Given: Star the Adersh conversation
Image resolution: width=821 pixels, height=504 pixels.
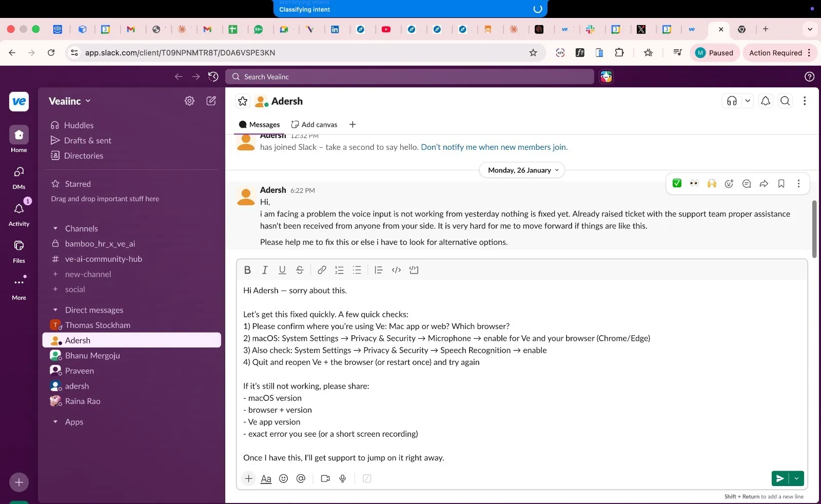Looking at the screenshot, I should pos(243,101).
